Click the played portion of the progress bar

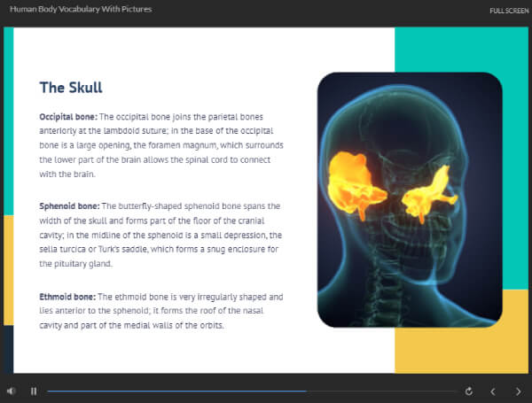click(x=176, y=391)
